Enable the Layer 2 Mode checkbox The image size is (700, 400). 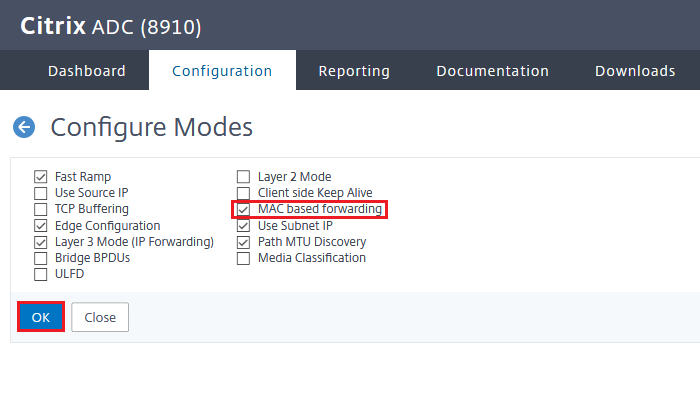coord(243,177)
